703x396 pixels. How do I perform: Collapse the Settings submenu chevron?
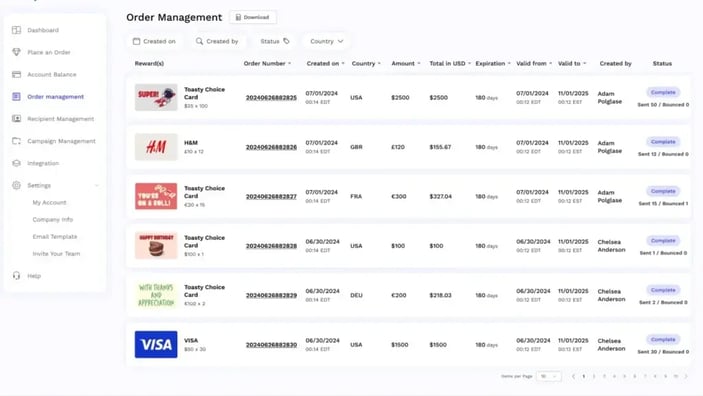(96, 185)
